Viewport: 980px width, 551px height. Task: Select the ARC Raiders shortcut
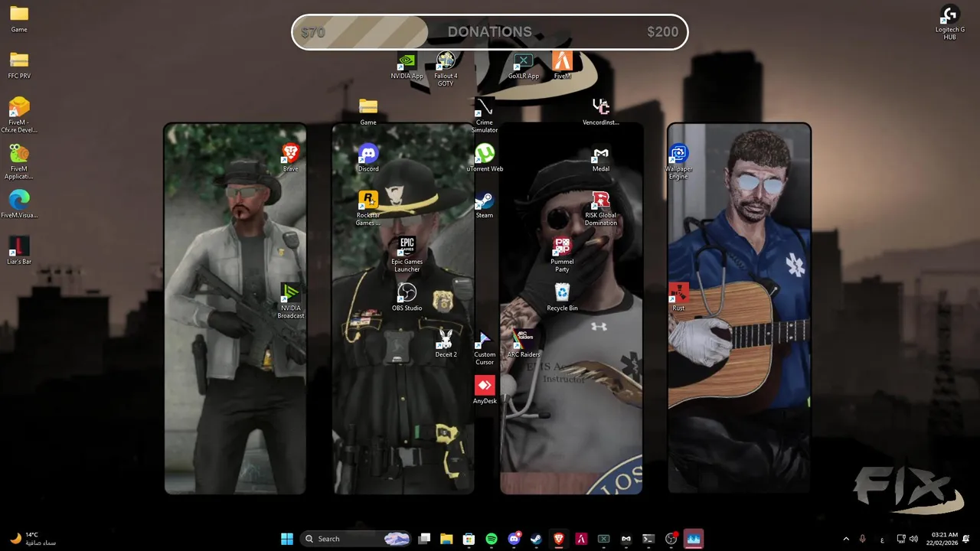click(x=524, y=344)
